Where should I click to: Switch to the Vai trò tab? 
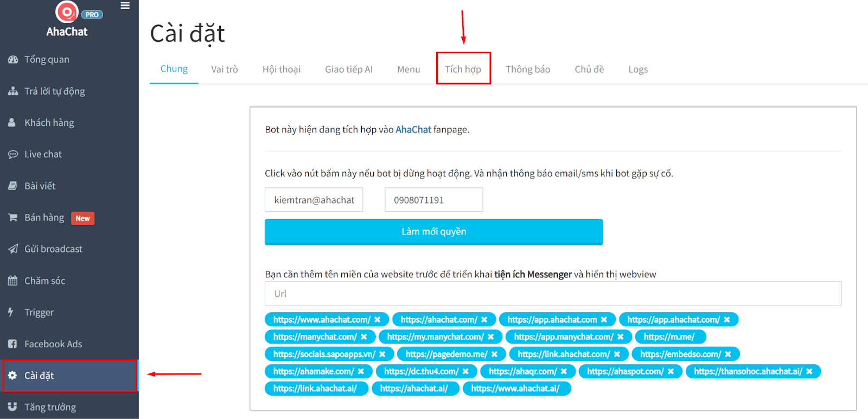(225, 69)
